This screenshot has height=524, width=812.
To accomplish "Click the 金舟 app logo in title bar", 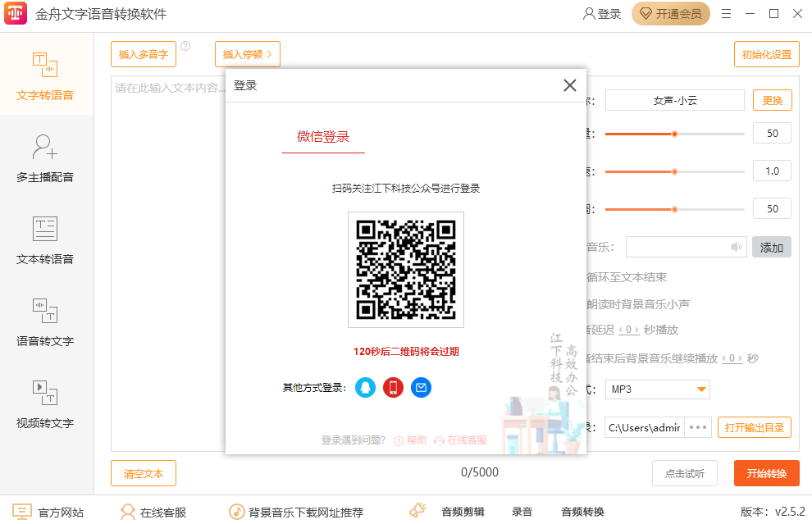I will (16, 13).
